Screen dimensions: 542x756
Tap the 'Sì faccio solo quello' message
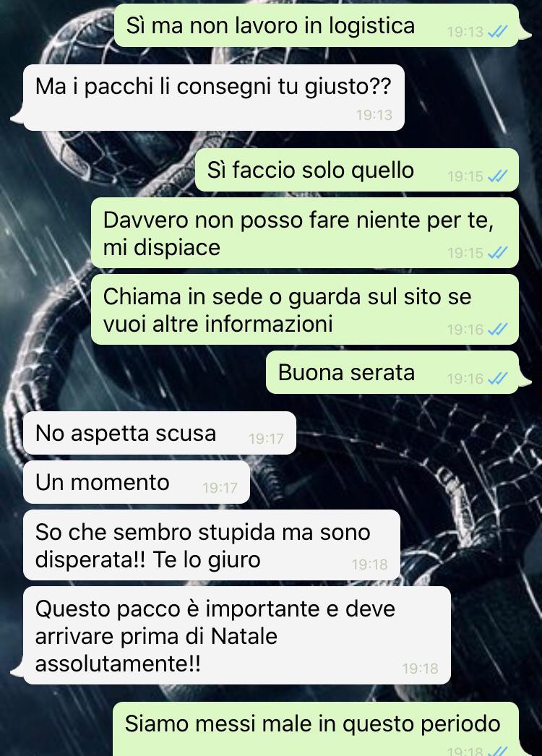(x=357, y=170)
